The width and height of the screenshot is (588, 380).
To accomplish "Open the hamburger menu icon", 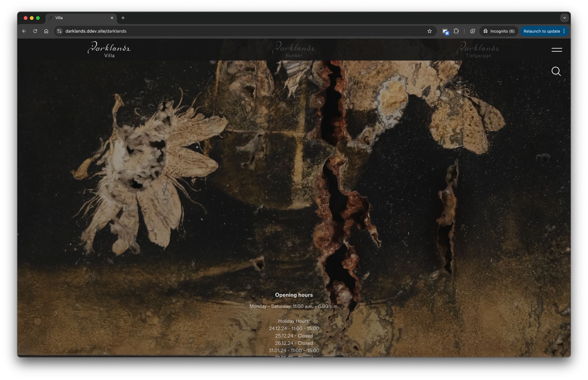I will [x=556, y=50].
